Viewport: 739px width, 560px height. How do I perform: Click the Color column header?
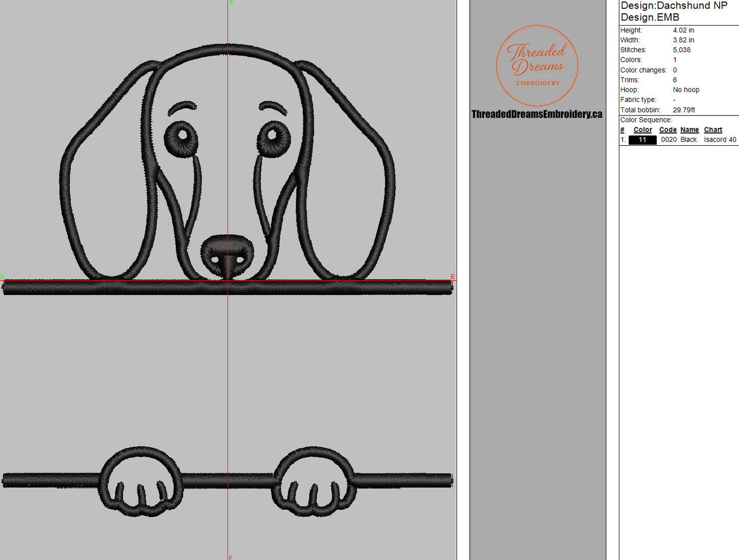pos(643,130)
